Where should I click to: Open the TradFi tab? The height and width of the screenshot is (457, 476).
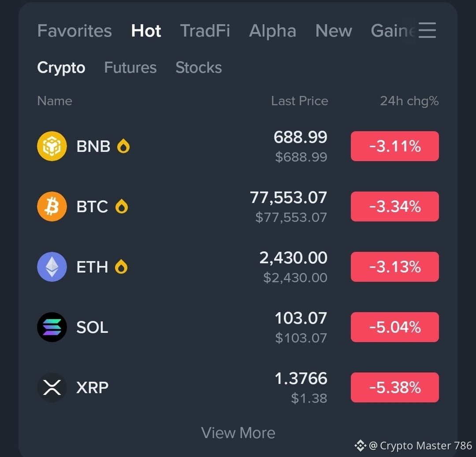coord(205,31)
